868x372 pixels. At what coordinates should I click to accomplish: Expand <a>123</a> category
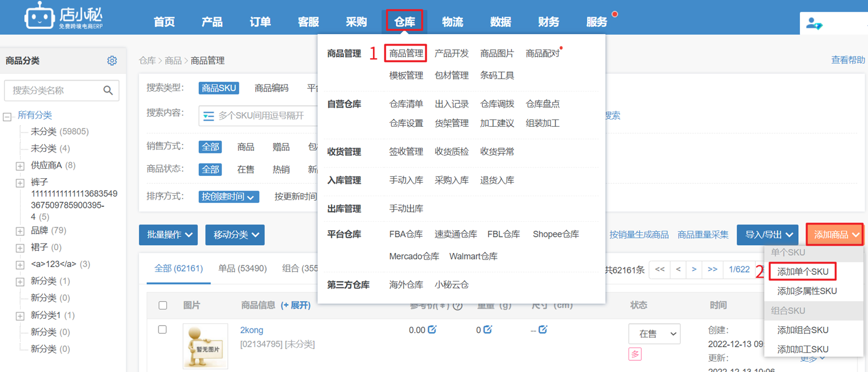(20, 265)
